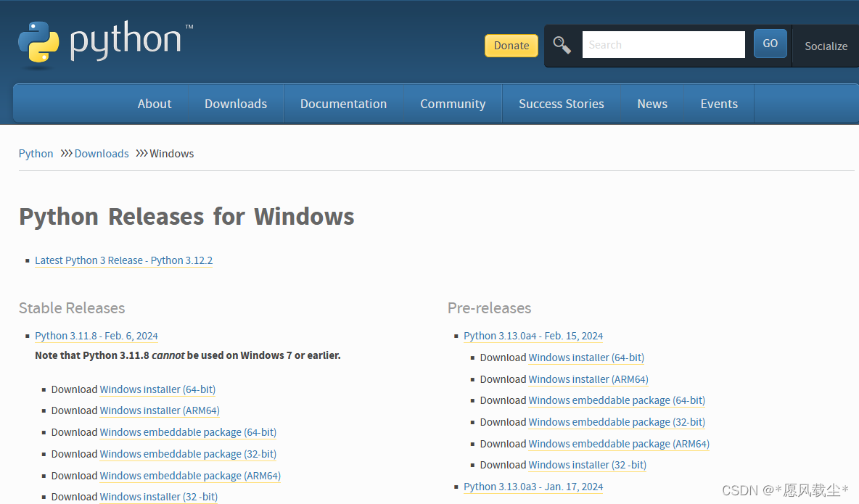Click the Windows 7 compatibility note

188,355
